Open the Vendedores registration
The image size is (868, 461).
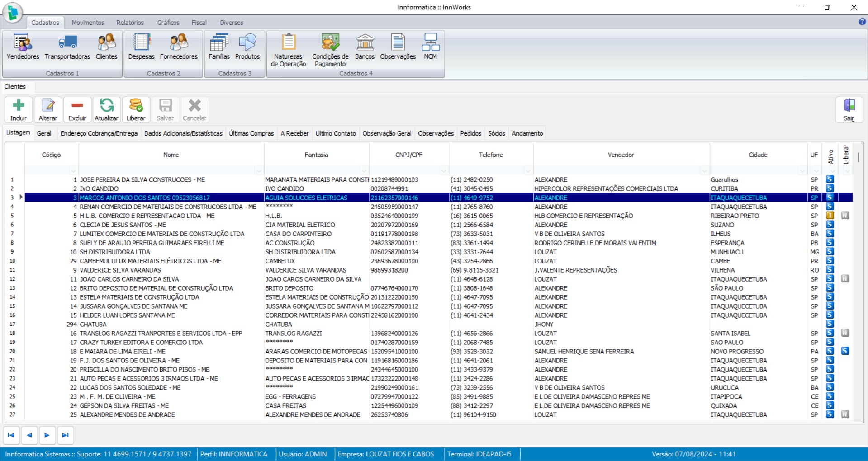click(x=23, y=47)
